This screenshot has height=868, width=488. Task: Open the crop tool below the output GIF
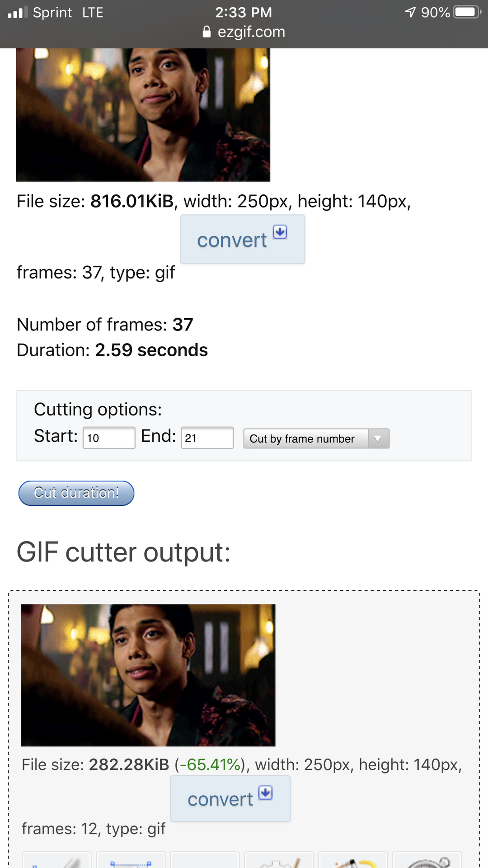pos(56,860)
